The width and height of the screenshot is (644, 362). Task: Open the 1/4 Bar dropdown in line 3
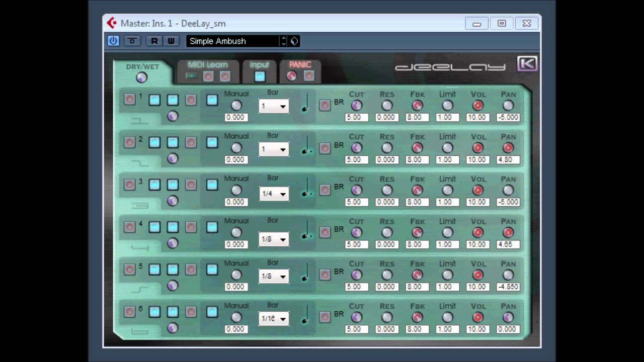(274, 194)
